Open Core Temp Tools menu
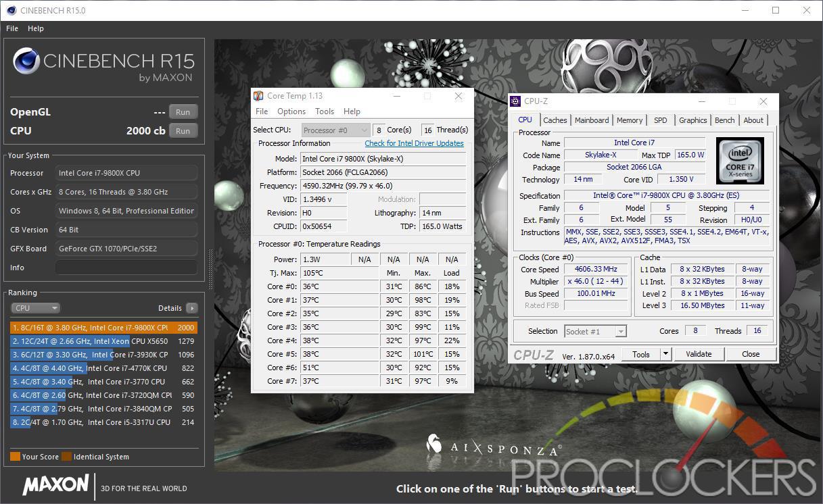Screen dimensions: 823x504 (325, 111)
